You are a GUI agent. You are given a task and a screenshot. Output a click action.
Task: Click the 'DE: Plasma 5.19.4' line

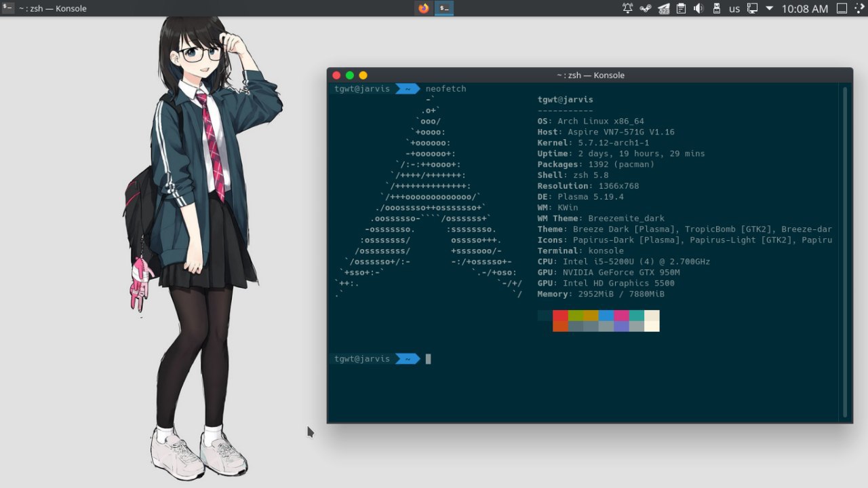pyautogui.click(x=580, y=197)
